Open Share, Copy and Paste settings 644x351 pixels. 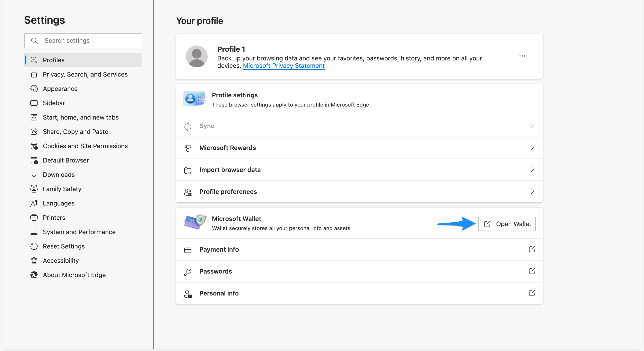[83, 132]
